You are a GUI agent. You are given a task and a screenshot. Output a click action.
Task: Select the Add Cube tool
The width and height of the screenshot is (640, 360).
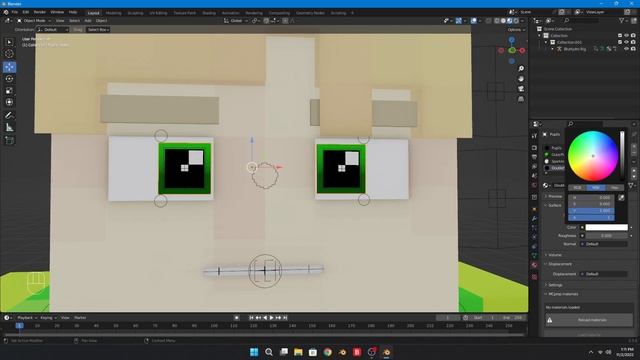[9, 141]
